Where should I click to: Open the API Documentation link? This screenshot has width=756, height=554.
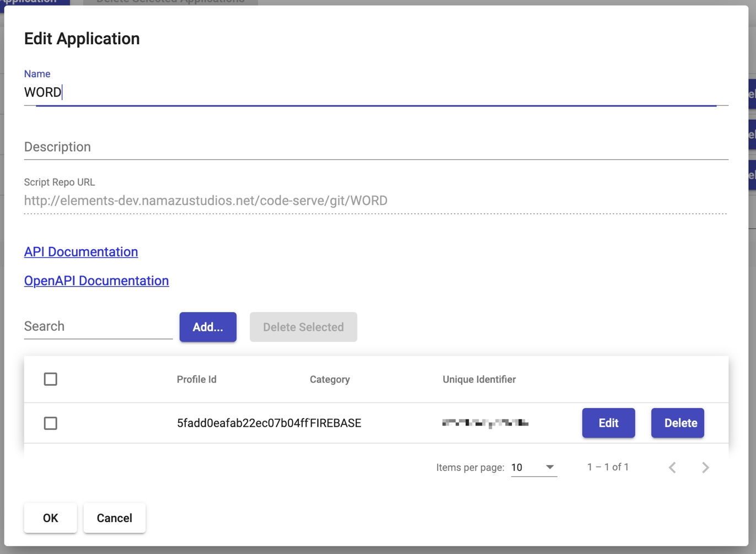81,252
